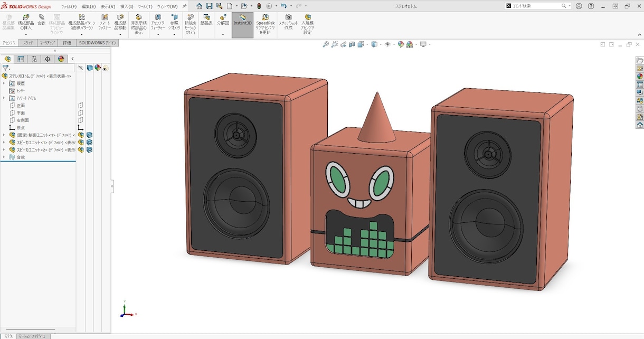The height and width of the screenshot is (339, 644).
Task: Switch to the スケッチ tab
Action: [x=28, y=43]
